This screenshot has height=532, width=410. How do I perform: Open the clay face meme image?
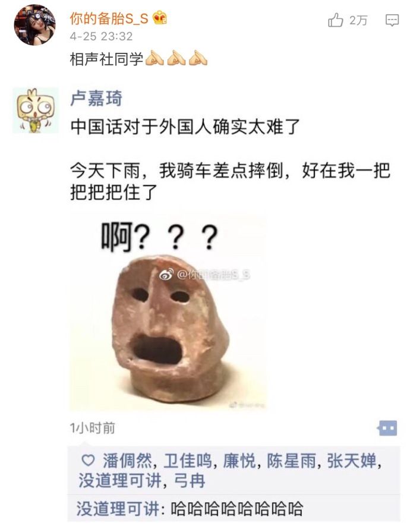[168, 310]
